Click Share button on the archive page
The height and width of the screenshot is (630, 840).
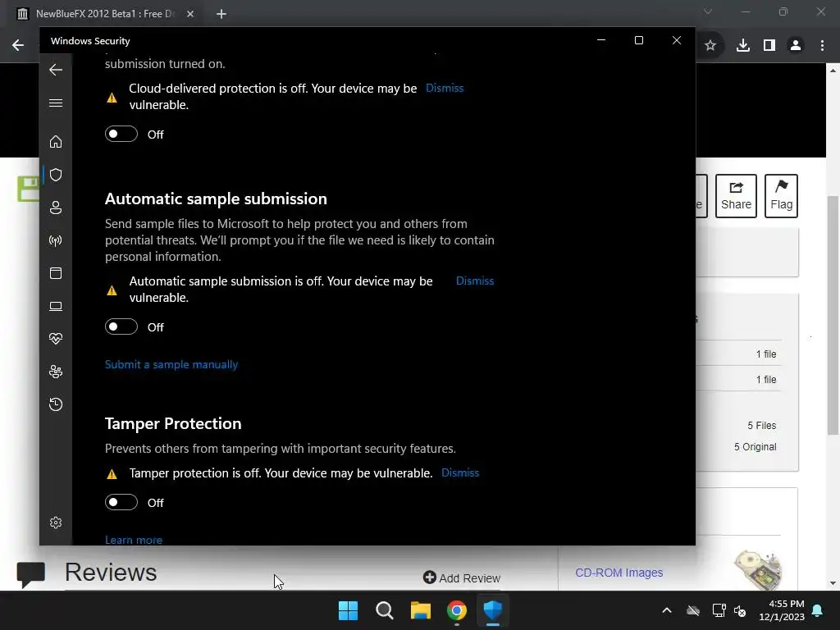click(x=736, y=196)
